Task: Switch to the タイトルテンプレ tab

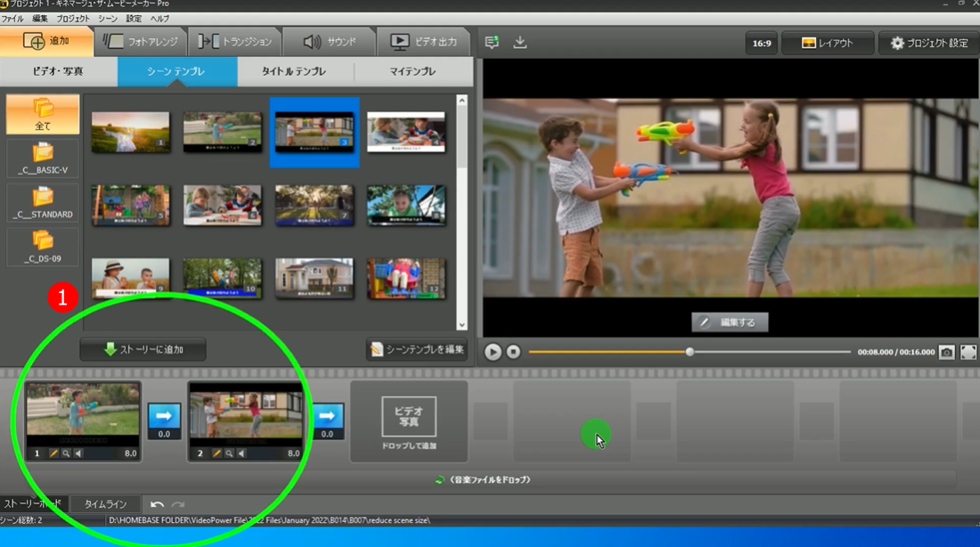Action: 293,71
